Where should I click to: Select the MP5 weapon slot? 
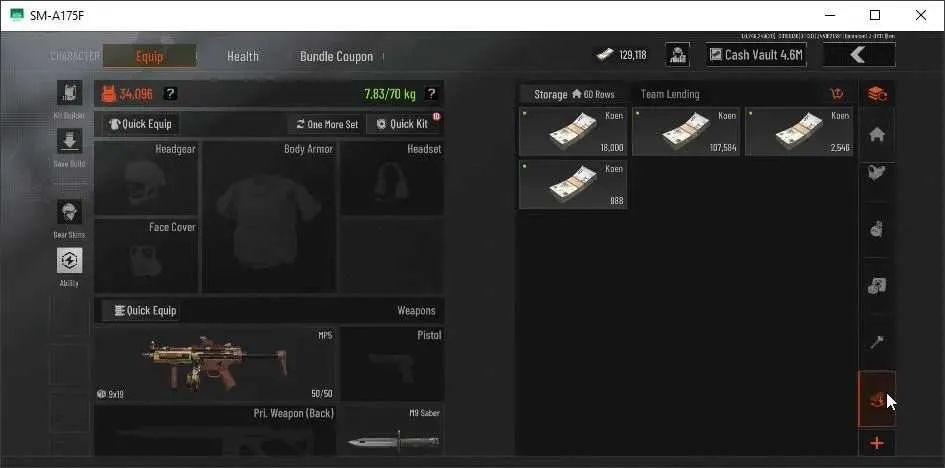pos(215,364)
